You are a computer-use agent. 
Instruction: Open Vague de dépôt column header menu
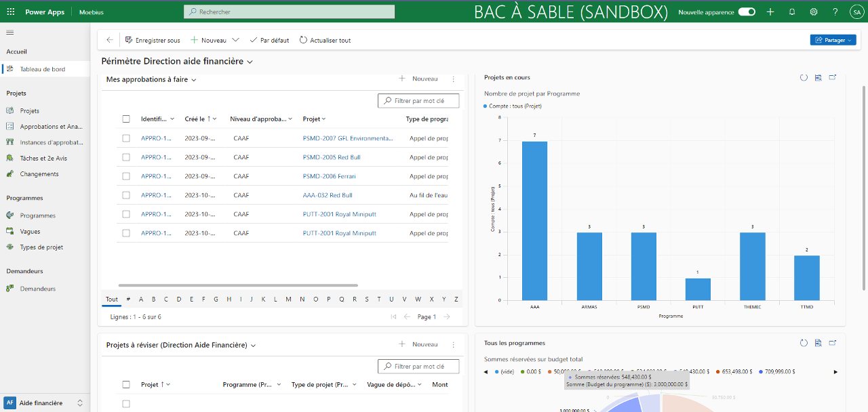coord(395,384)
